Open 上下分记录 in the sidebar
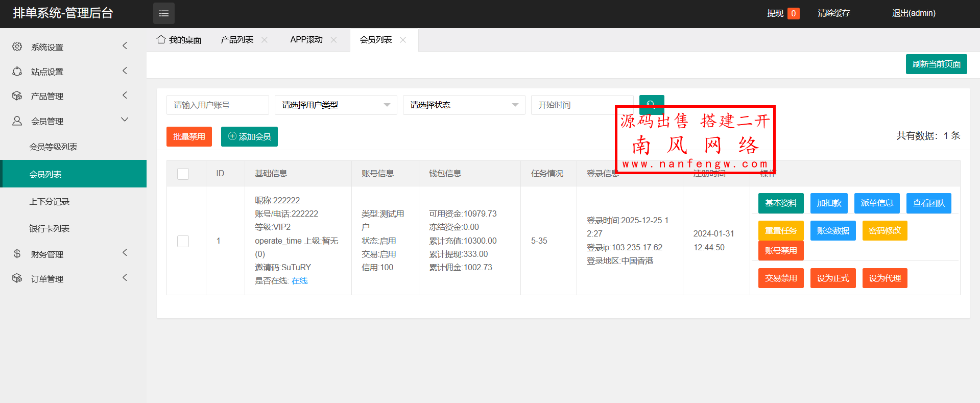Image resolution: width=980 pixels, height=403 pixels. [x=49, y=202]
